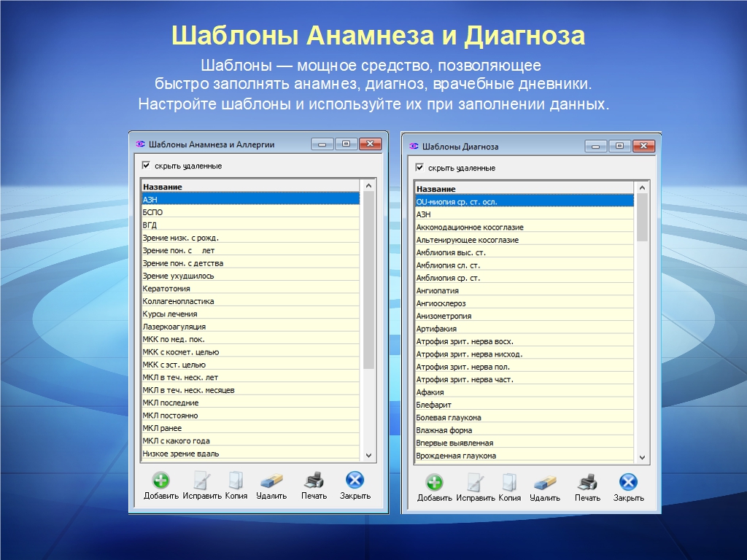Click scroll down arrow in Анамнеза list
Screen dimensions: 747x560
pyautogui.click(x=368, y=454)
